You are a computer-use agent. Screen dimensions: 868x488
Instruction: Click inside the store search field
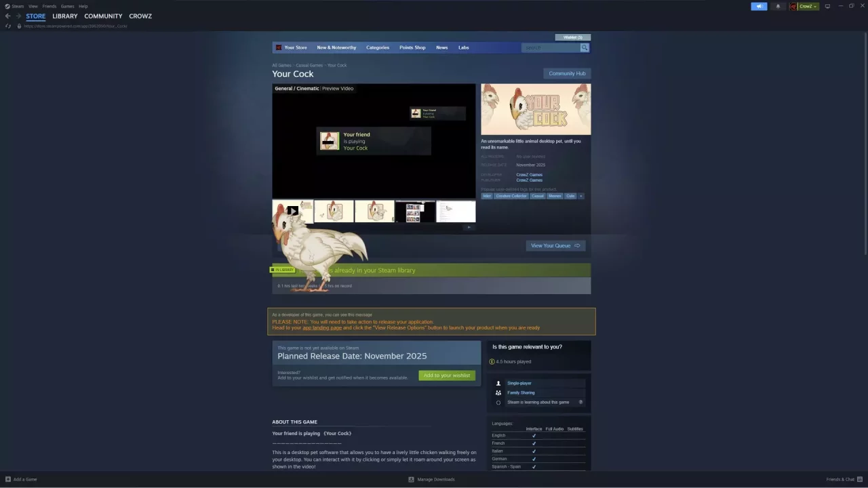pos(551,47)
